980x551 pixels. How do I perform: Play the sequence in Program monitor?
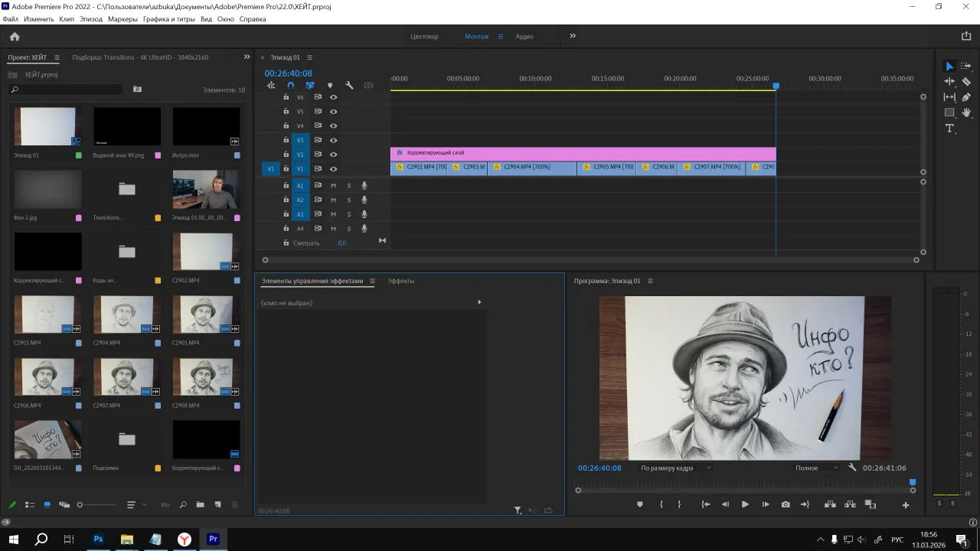pos(745,504)
